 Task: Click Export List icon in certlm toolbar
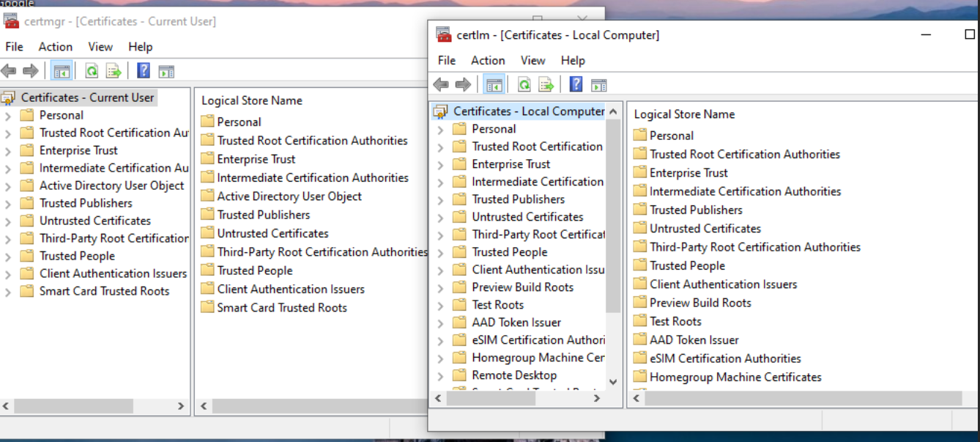pyautogui.click(x=546, y=84)
